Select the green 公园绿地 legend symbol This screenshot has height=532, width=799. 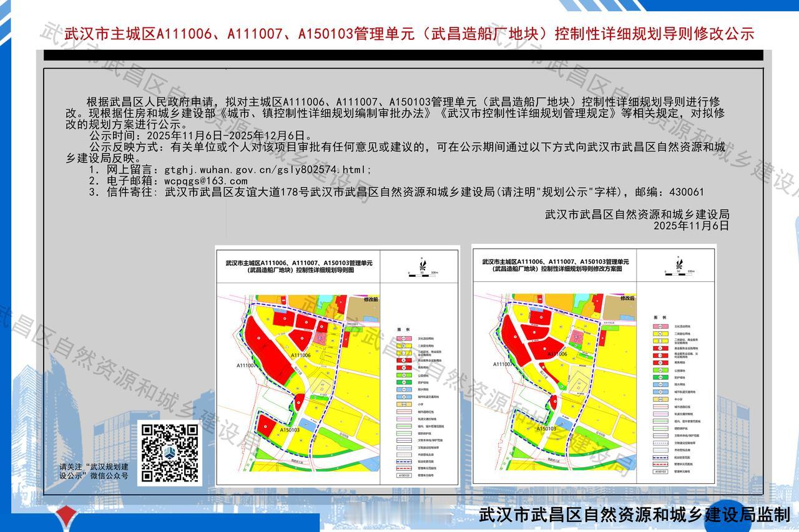(x=403, y=374)
